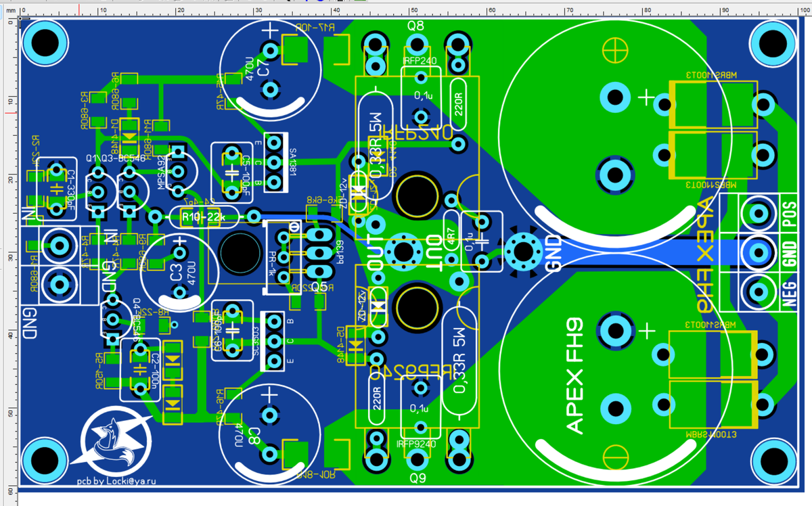Click the bottom-right mounting hole

773,460
